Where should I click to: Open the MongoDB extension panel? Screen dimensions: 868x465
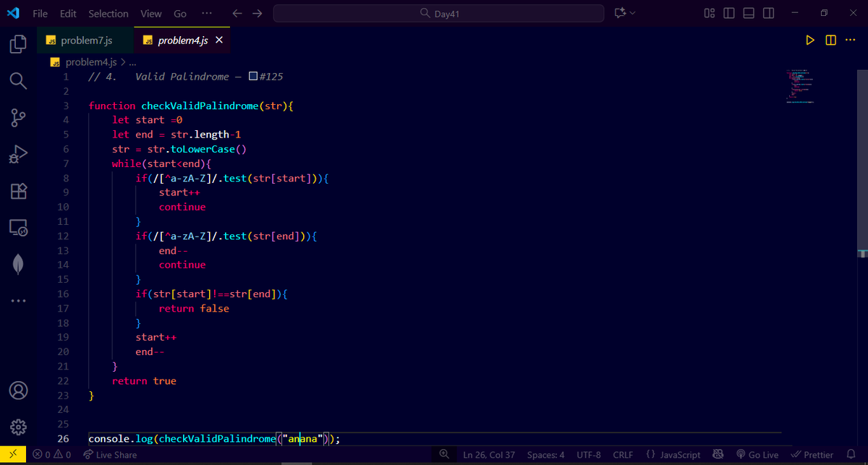19,263
